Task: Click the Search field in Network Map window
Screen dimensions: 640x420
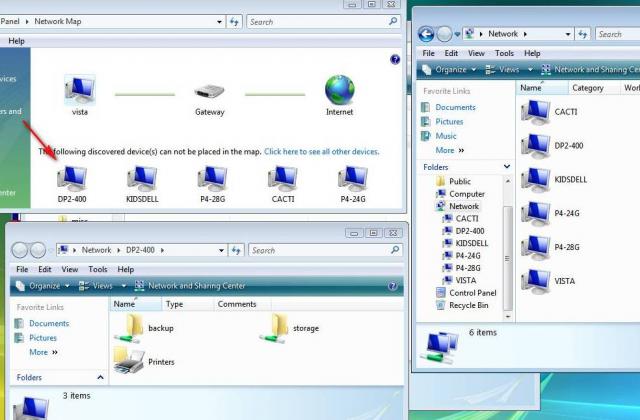Action: (x=323, y=22)
